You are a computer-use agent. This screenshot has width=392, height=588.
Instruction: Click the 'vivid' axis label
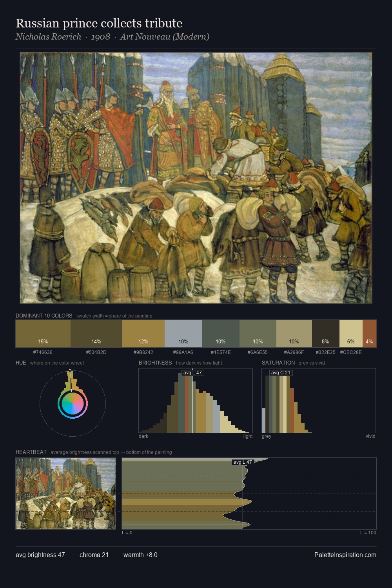pos(370,436)
